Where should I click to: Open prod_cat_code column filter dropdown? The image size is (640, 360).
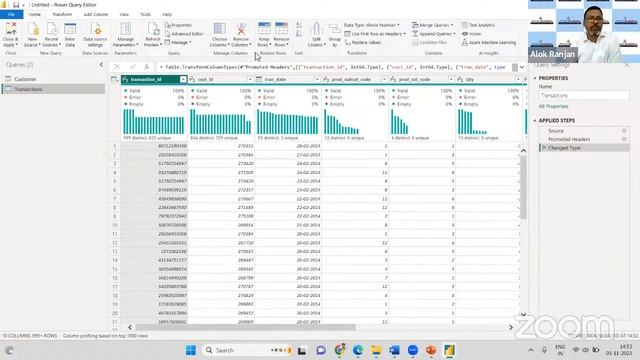pyautogui.click(x=451, y=79)
